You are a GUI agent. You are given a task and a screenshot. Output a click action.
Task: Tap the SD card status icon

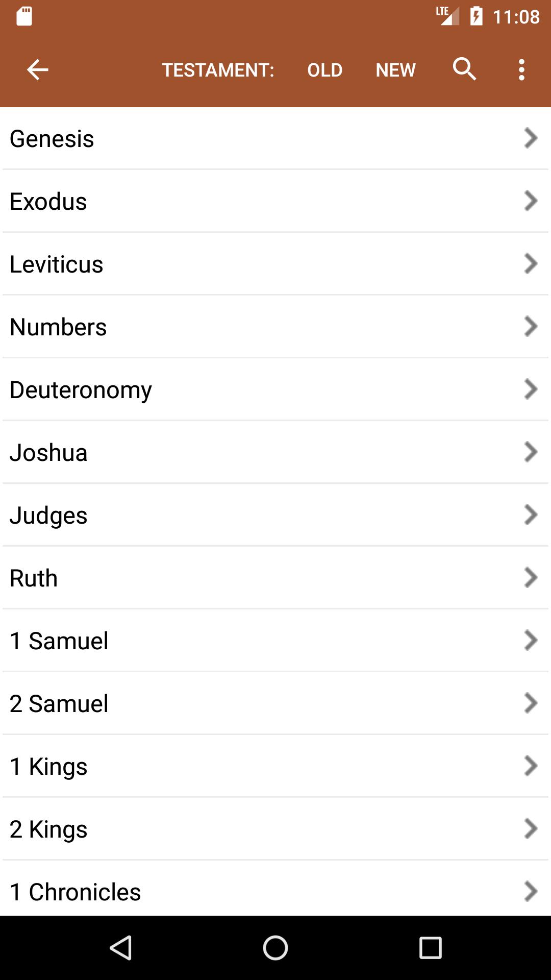(x=24, y=16)
